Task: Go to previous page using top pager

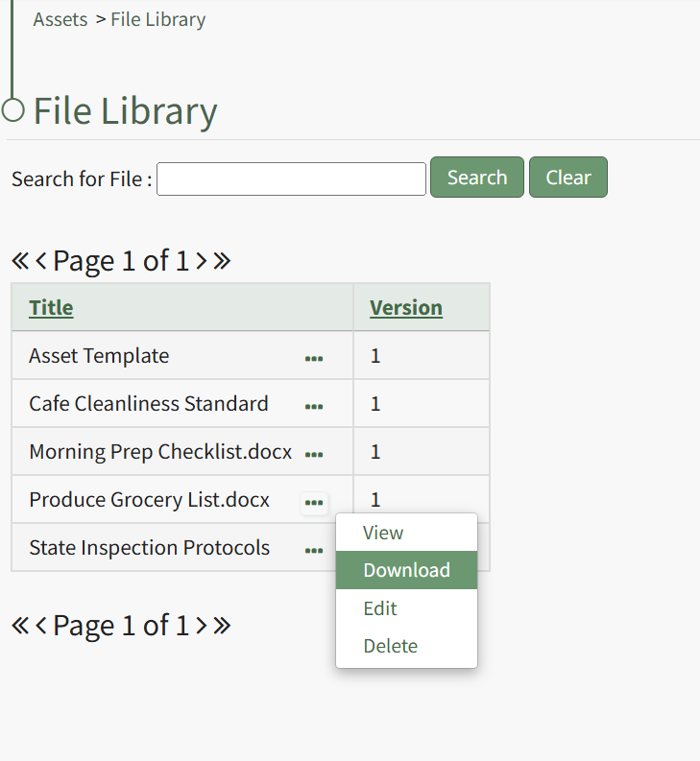Action: (41, 261)
